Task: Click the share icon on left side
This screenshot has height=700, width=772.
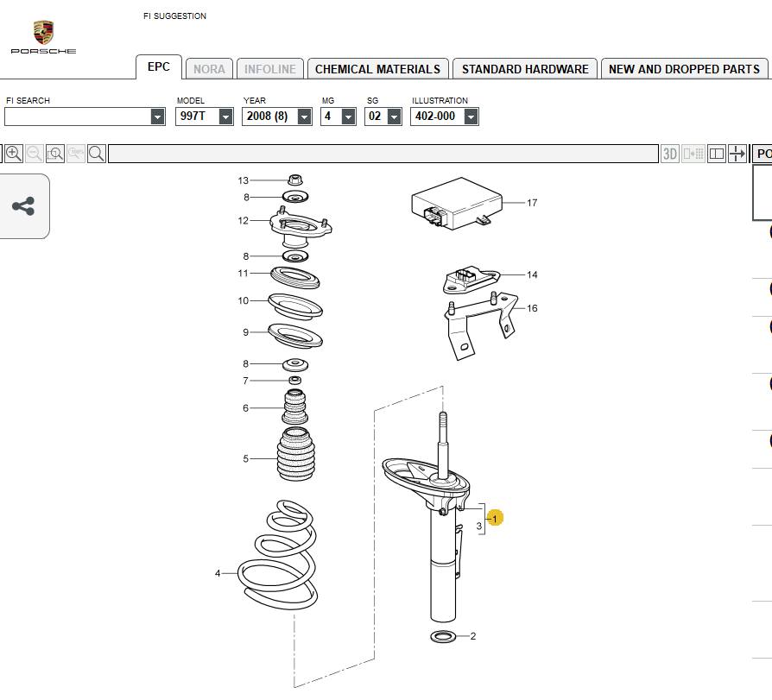Action: coord(23,206)
